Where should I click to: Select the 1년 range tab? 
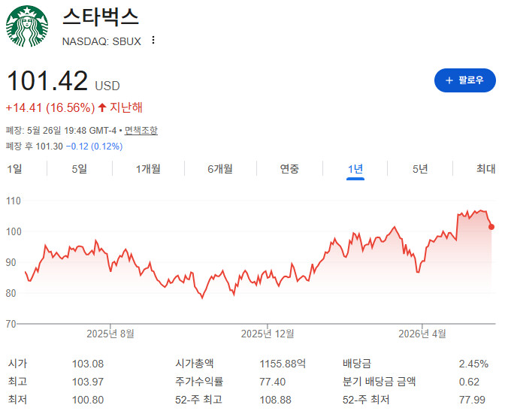tap(355, 169)
